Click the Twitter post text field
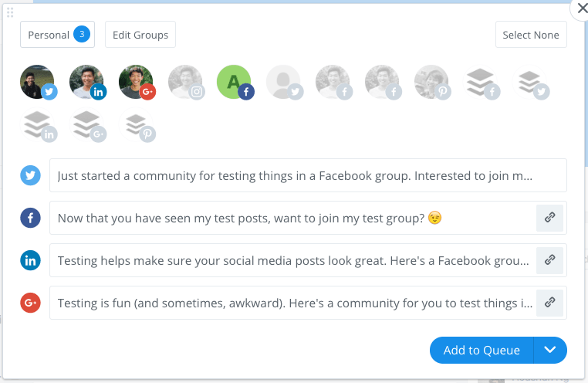Image resolution: width=588 pixels, height=383 pixels. tap(308, 175)
